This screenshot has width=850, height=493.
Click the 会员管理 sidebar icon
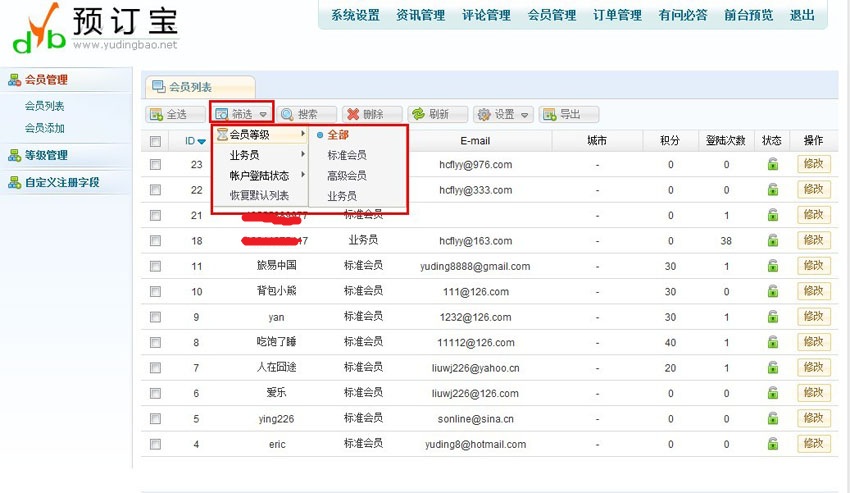(14, 80)
